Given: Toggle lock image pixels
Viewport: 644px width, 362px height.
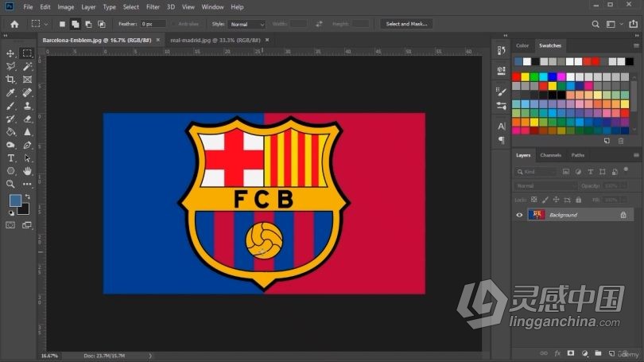Looking at the screenshot, I should [x=545, y=200].
